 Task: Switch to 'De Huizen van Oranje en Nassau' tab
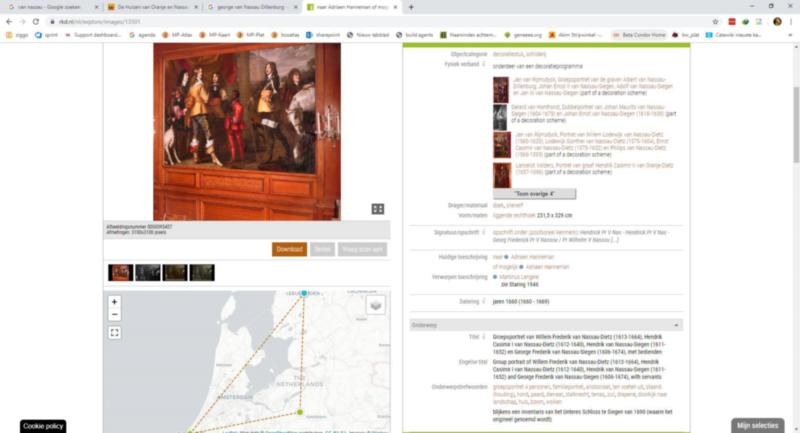[x=152, y=7]
